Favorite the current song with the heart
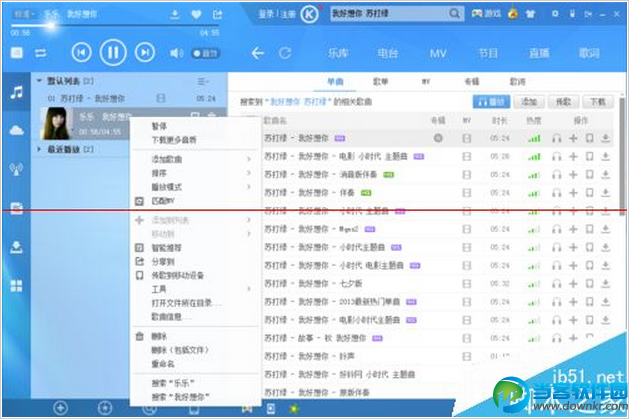This screenshot has width=629, height=420. [x=196, y=15]
